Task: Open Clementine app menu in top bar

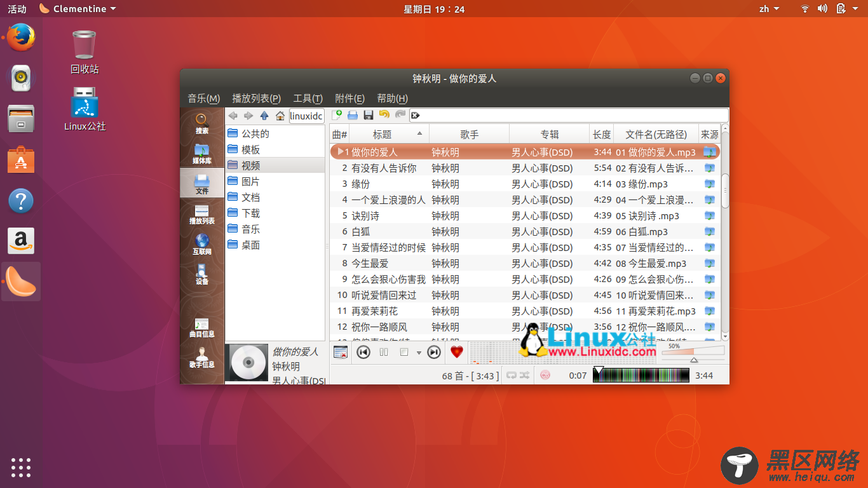Action: pyautogui.click(x=78, y=9)
